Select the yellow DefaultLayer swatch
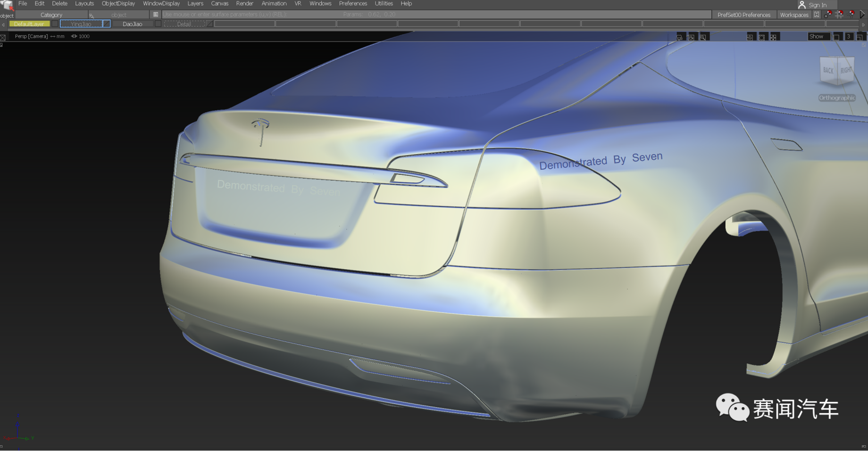Image resolution: width=868 pixels, height=451 pixels. [29, 24]
